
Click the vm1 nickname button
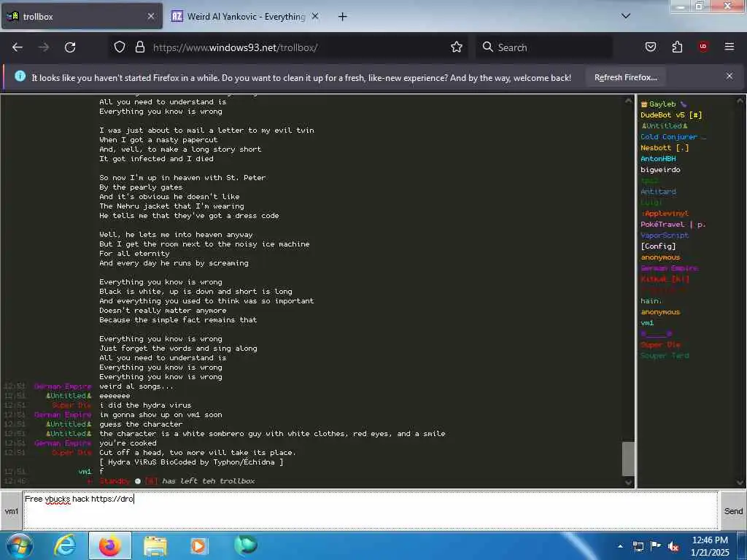point(12,511)
